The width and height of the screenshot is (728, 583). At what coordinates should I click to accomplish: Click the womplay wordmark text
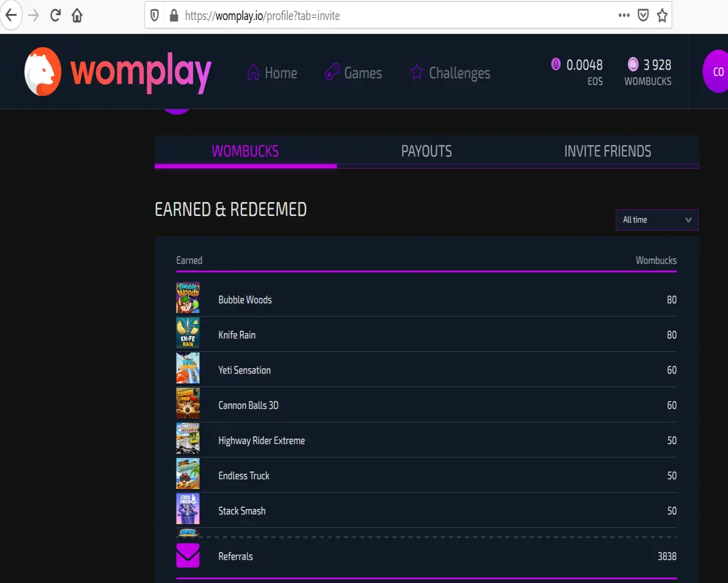141,73
